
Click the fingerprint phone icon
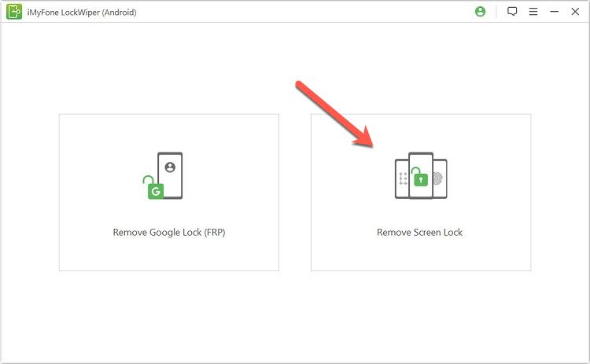[440, 178]
